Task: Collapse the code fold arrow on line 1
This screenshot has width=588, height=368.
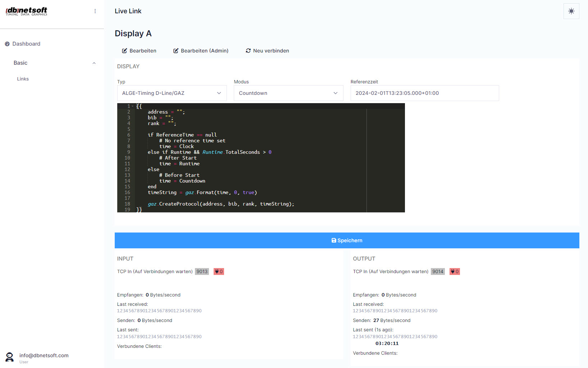Action: click(132, 106)
